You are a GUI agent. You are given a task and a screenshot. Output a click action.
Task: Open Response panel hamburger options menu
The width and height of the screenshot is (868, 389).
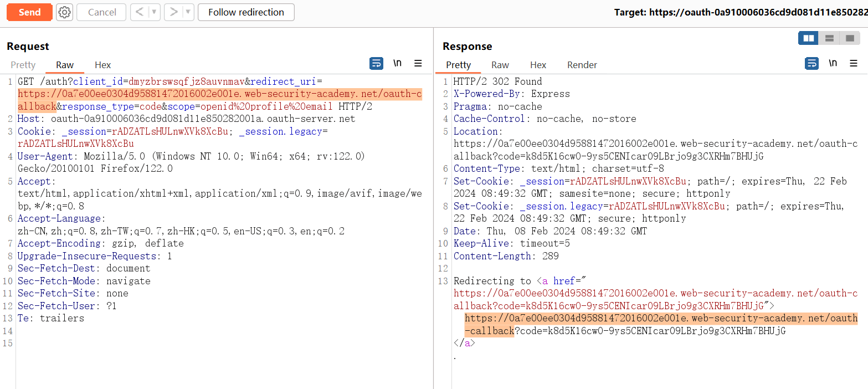[854, 63]
